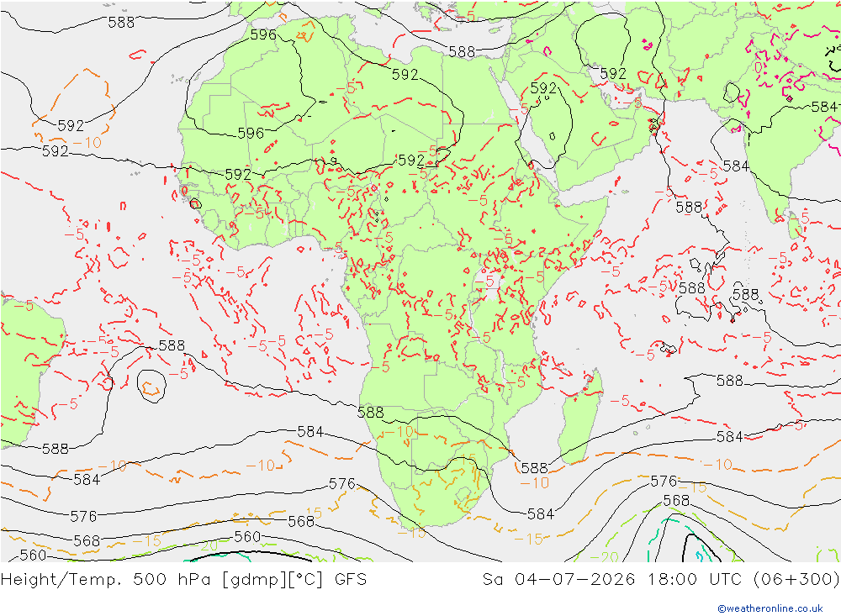The image size is (841, 616).
Task: Click the "Sa 04-07-2026 18:00 UTC (06+300)" timestamp
Action: click(x=661, y=580)
